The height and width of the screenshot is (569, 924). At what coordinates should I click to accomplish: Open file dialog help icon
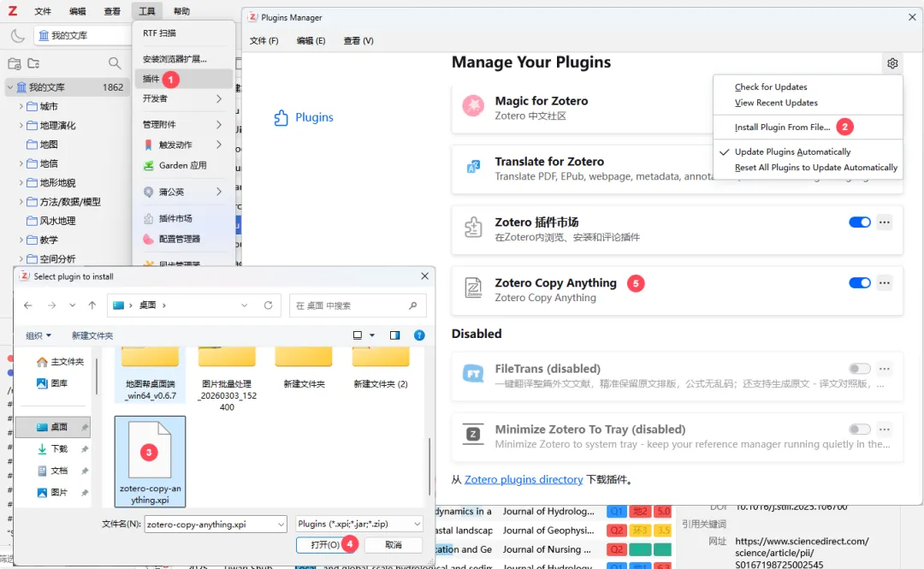419,335
